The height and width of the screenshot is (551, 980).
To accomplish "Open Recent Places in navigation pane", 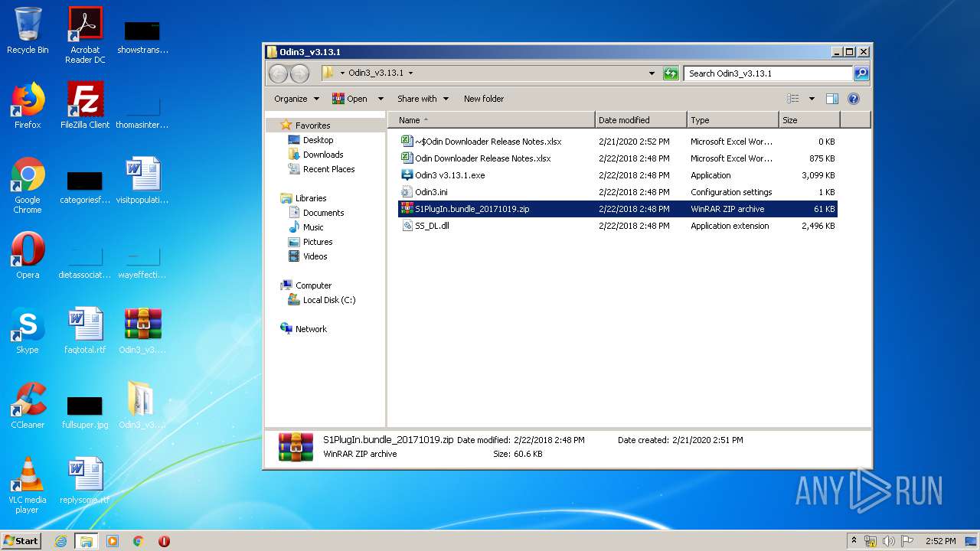I will tap(322, 169).
